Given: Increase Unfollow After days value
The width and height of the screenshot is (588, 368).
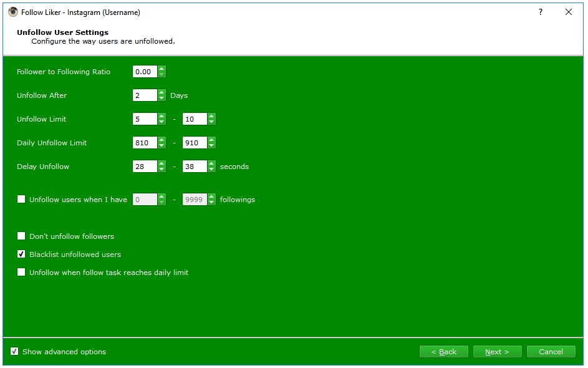Looking at the screenshot, I should click(x=161, y=92).
